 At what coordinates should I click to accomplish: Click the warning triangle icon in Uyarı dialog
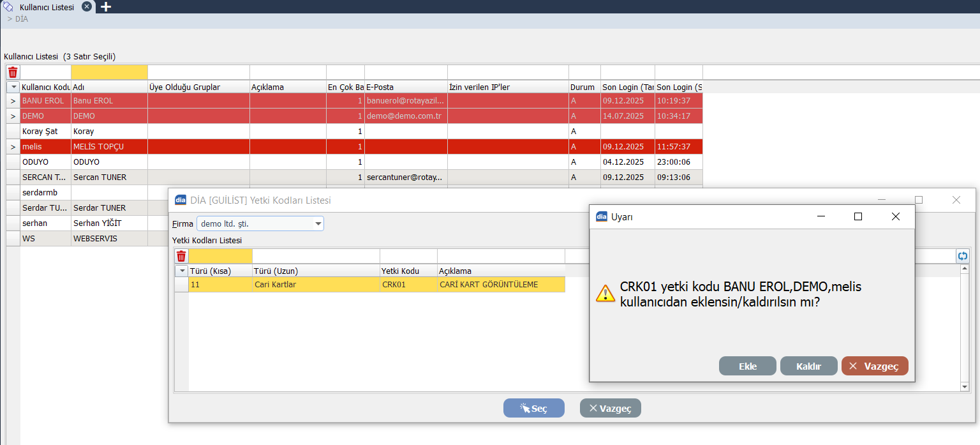coord(605,294)
